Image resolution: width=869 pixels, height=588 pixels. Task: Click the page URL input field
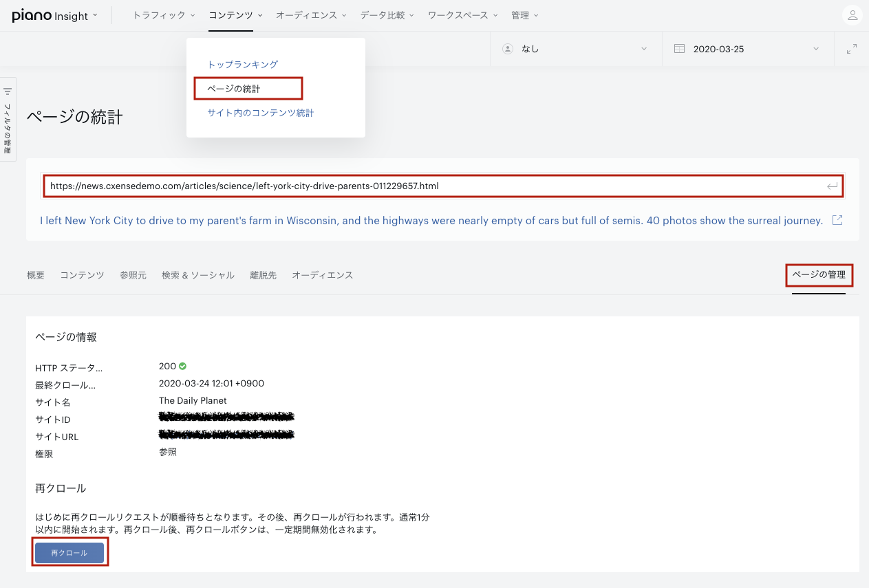coord(443,186)
